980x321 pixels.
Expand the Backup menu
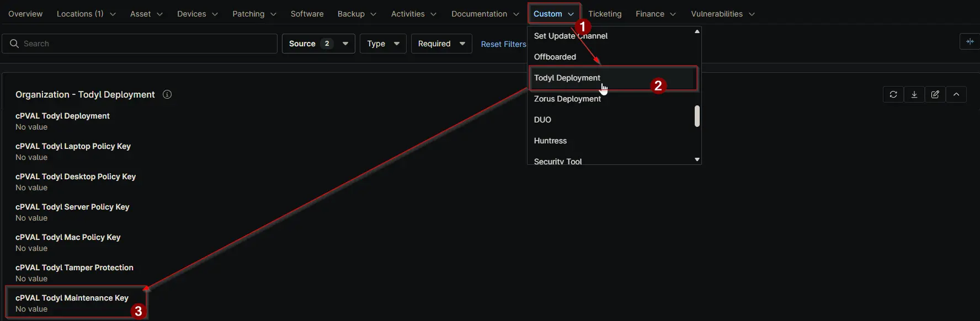pos(357,14)
